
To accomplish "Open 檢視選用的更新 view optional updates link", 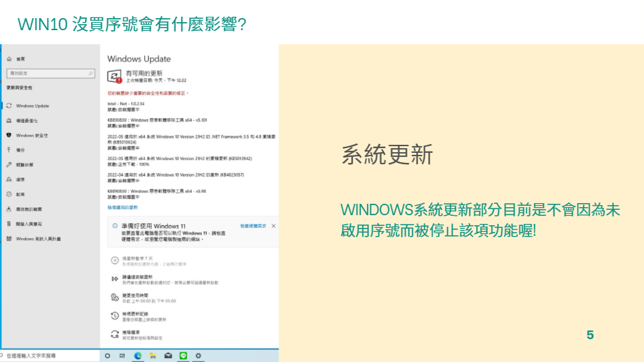I will tap(122, 208).
